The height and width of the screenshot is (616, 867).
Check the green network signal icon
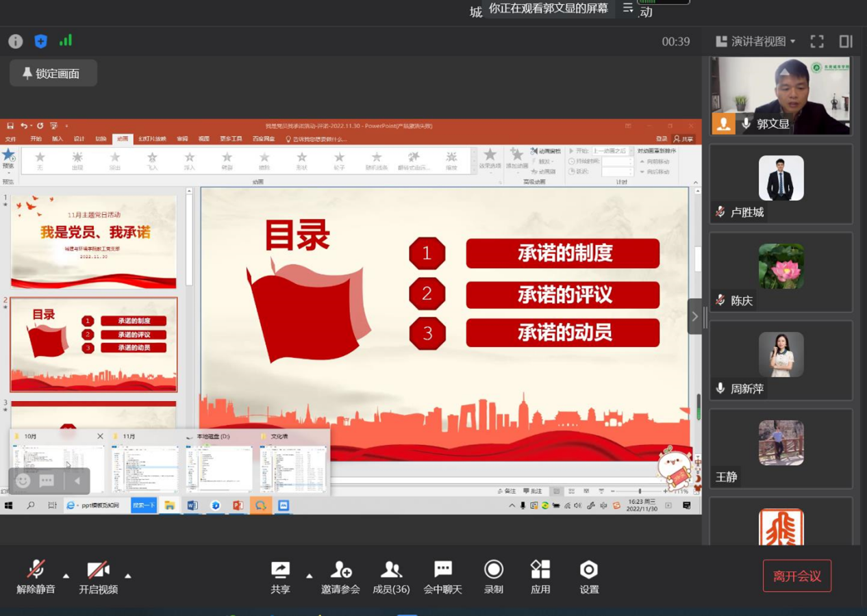click(66, 41)
